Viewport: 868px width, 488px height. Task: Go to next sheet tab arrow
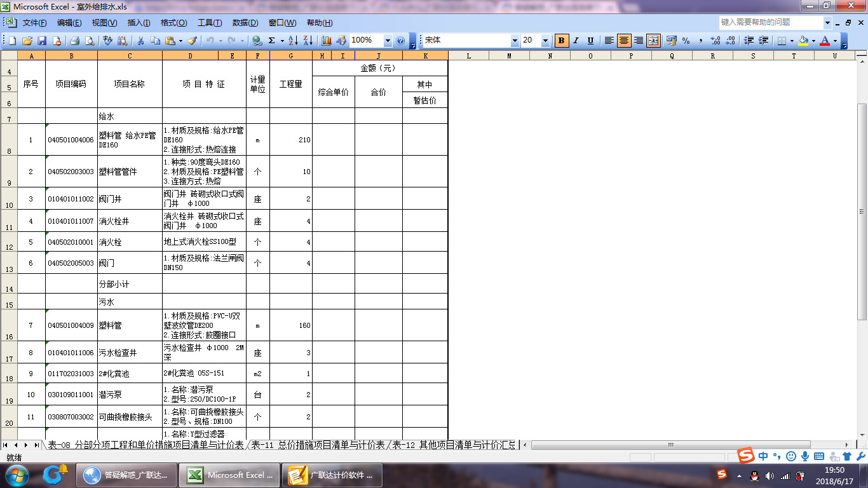pyautogui.click(x=26, y=445)
